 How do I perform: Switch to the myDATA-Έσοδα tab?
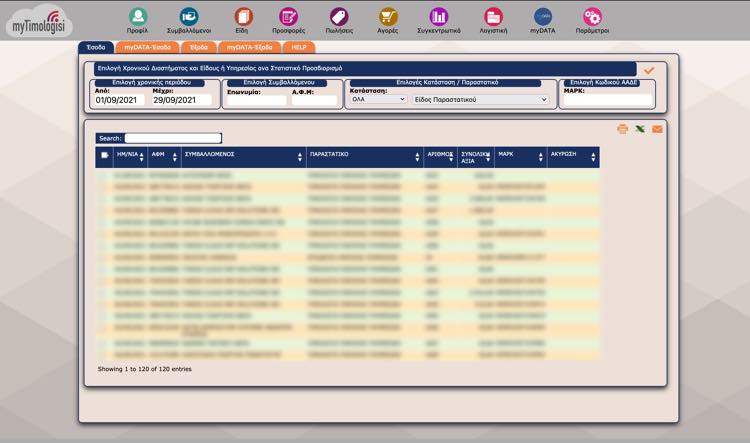(x=148, y=47)
